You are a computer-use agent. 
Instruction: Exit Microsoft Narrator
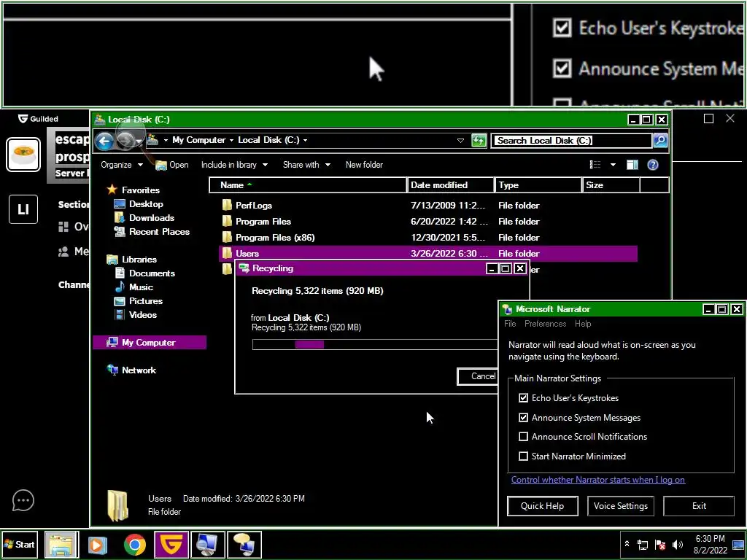pyautogui.click(x=699, y=506)
